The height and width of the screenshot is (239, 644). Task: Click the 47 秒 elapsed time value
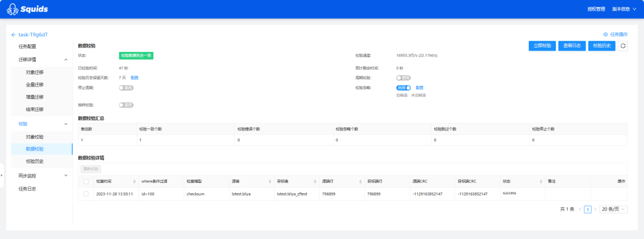pos(123,68)
